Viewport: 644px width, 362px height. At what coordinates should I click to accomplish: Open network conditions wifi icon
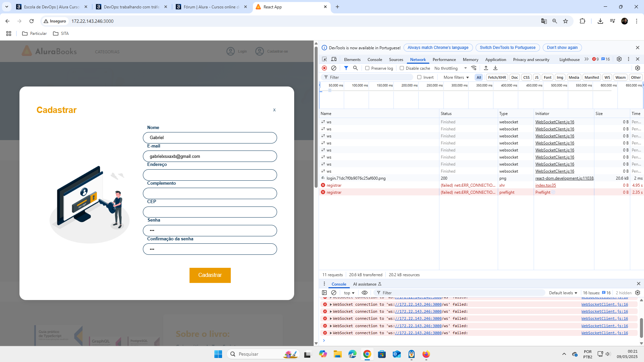(x=474, y=68)
